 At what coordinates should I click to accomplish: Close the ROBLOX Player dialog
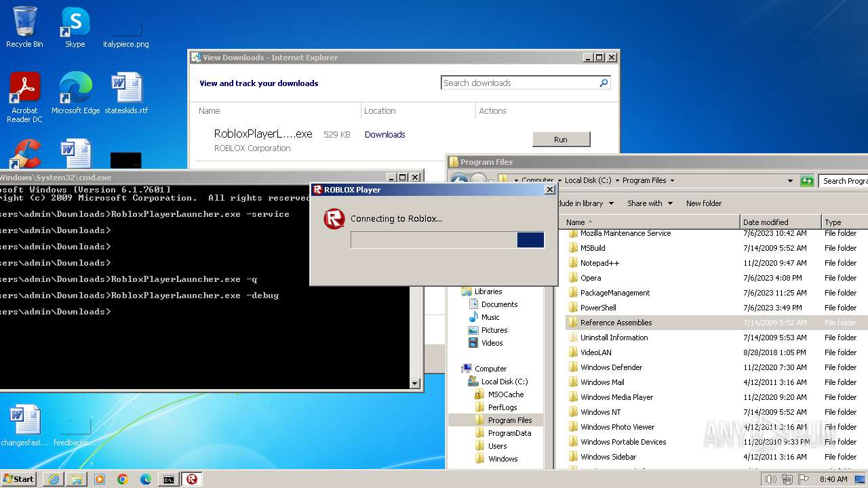550,190
